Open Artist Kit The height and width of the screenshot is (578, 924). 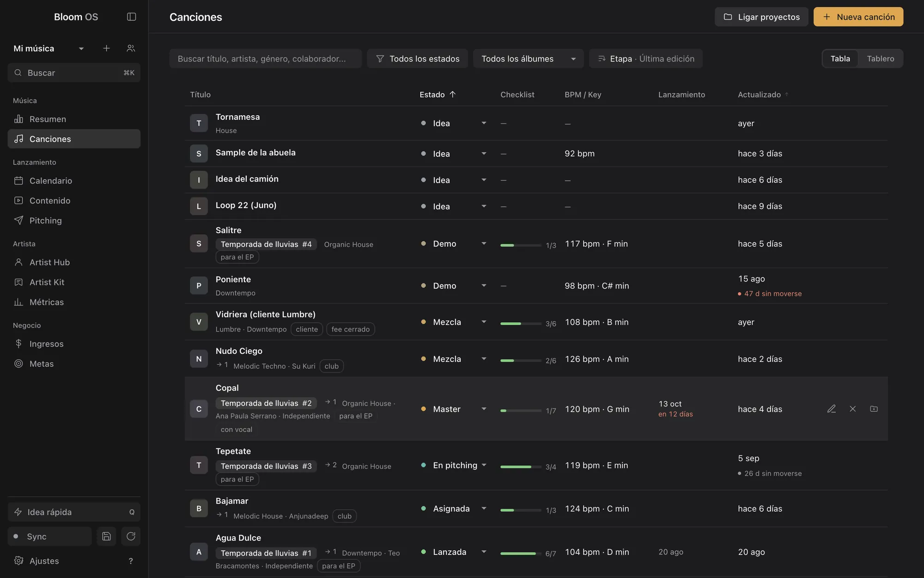[x=74, y=282]
